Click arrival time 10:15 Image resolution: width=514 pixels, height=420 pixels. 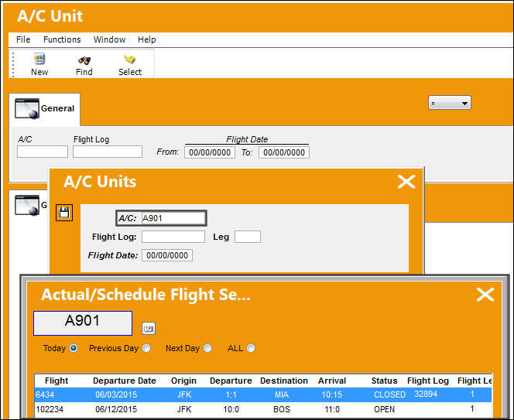coord(332,394)
